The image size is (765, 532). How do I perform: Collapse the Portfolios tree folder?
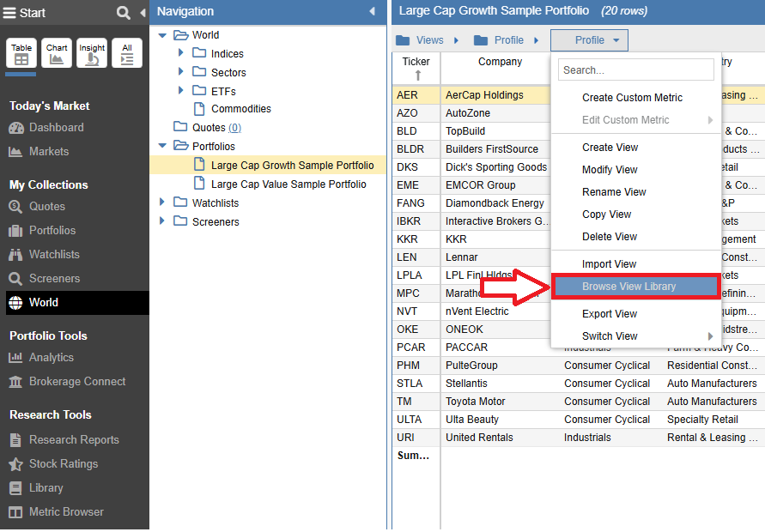(163, 146)
